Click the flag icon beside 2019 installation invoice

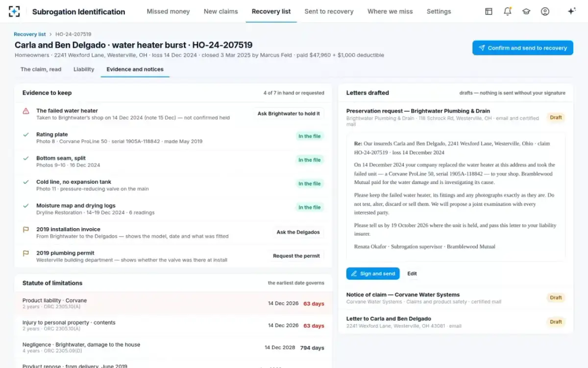coord(26,230)
